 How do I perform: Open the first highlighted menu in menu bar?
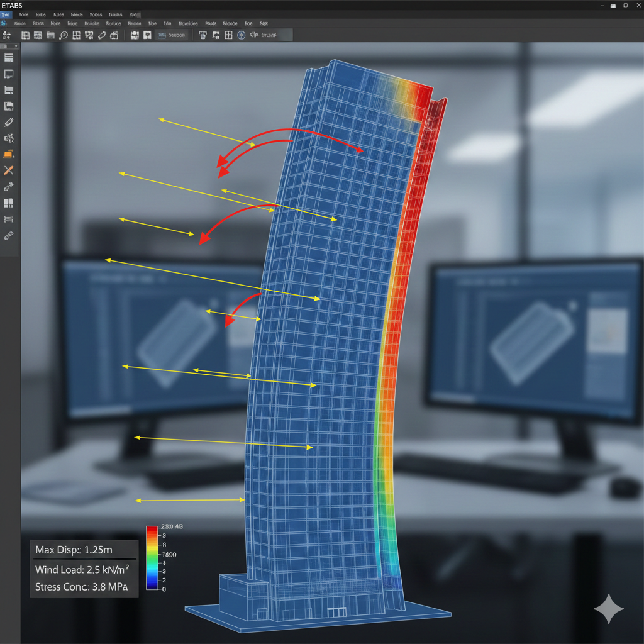6,14
